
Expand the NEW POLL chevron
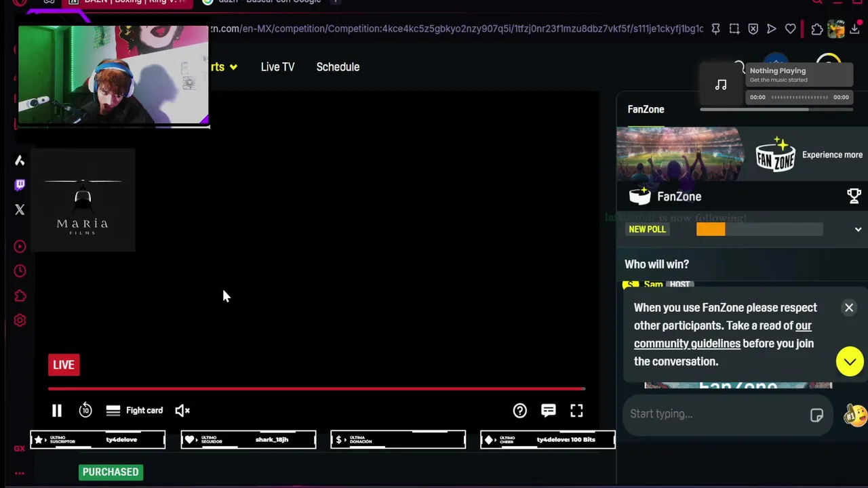pyautogui.click(x=858, y=230)
